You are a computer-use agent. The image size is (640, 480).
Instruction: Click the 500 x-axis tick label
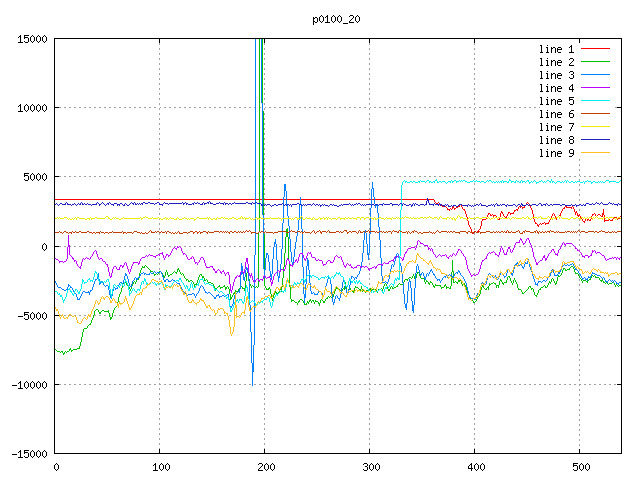(x=580, y=466)
